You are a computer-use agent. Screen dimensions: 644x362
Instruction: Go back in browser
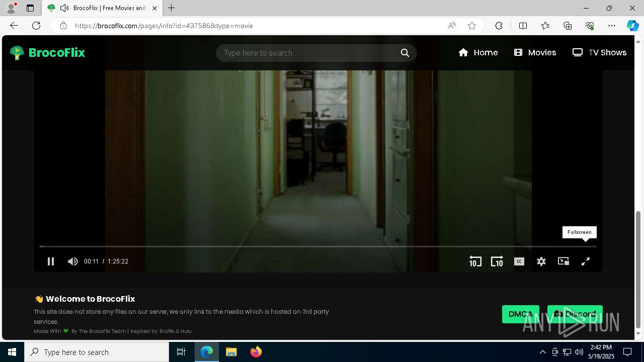point(14,26)
